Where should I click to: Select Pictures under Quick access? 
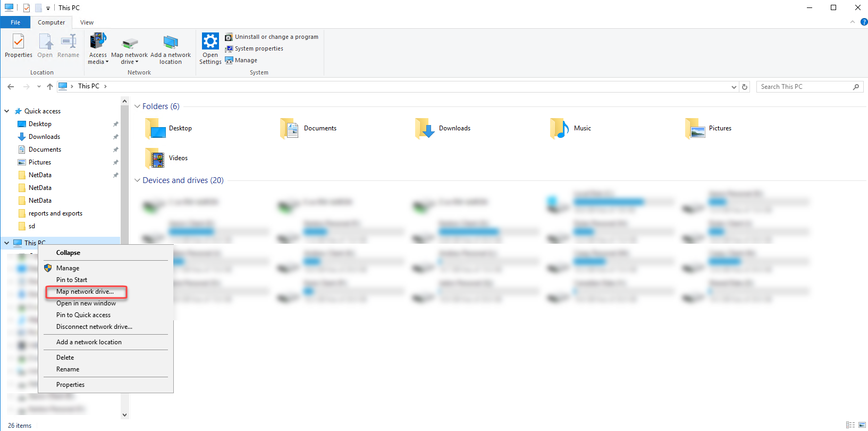point(40,162)
